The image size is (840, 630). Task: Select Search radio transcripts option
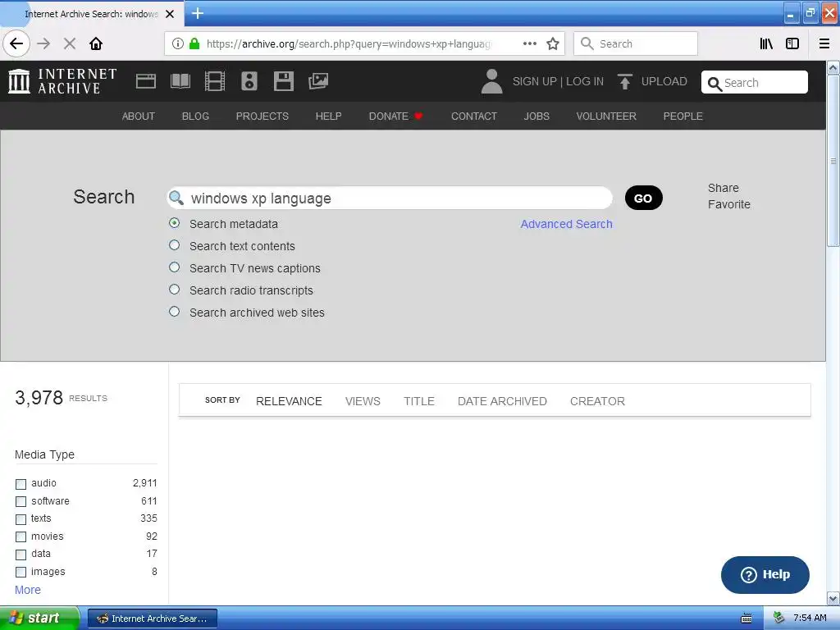point(174,290)
